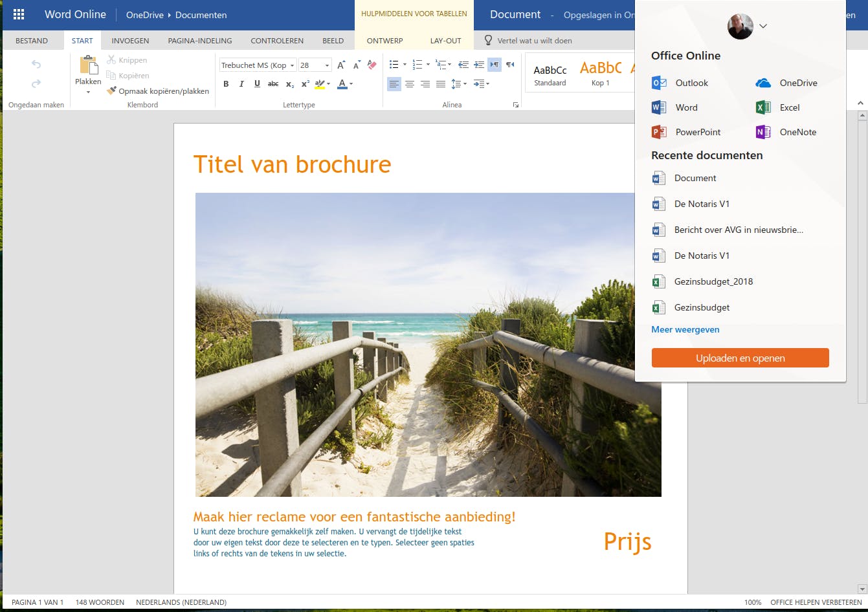Screen dimensions: 868x612
Task: Clear formatting with the eraser icon
Action: point(371,65)
